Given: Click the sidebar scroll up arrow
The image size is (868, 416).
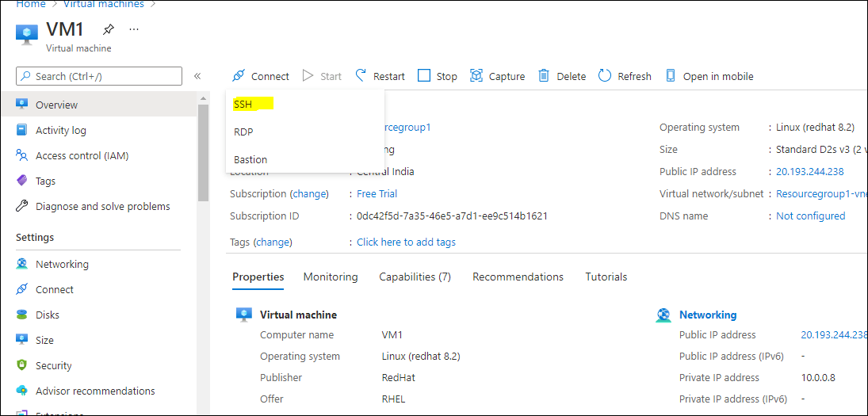Looking at the screenshot, I should point(203,98).
